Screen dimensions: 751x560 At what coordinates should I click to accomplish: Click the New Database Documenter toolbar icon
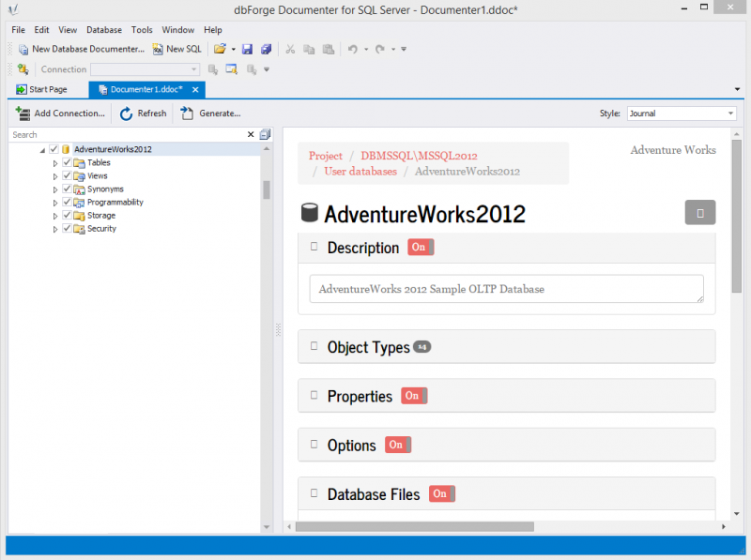23,50
